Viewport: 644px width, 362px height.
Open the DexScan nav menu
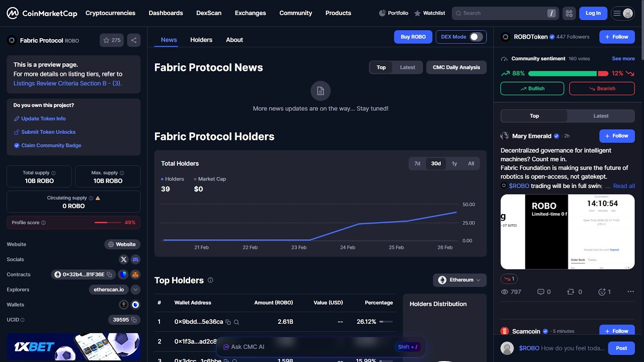click(x=209, y=13)
